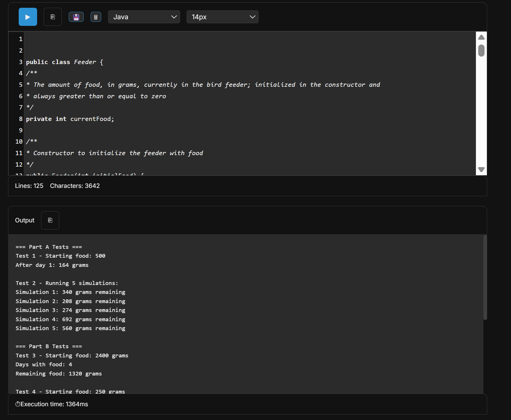Click the output panel's vertical scrollbar
The height and width of the screenshot is (420, 511).
pyautogui.click(x=485, y=277)
